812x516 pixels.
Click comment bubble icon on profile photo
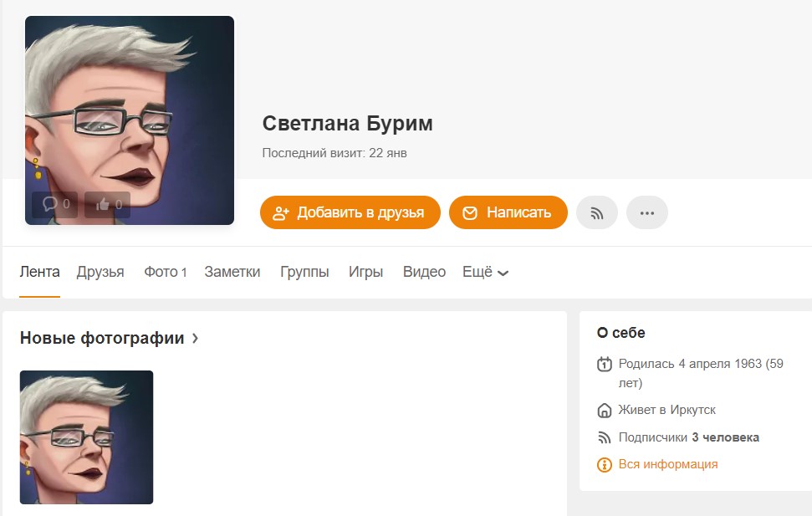click(x=49, y=204)
